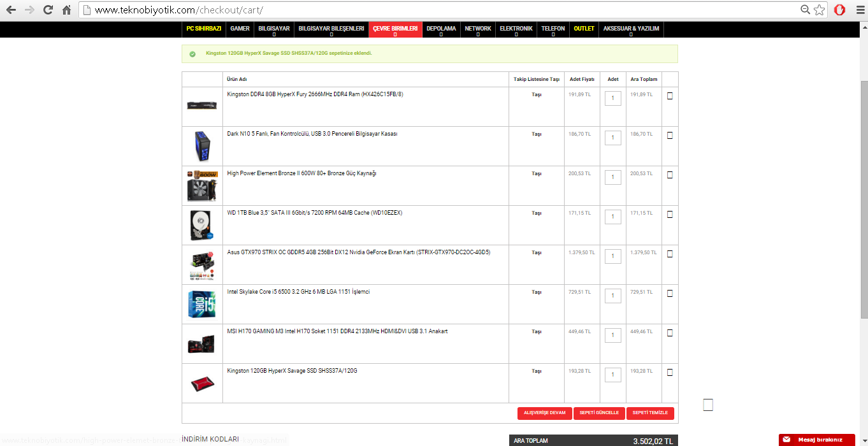Open WD 1TB Blue hard drive thumbnail
The image size is (868, 446).
click(202, 225)
